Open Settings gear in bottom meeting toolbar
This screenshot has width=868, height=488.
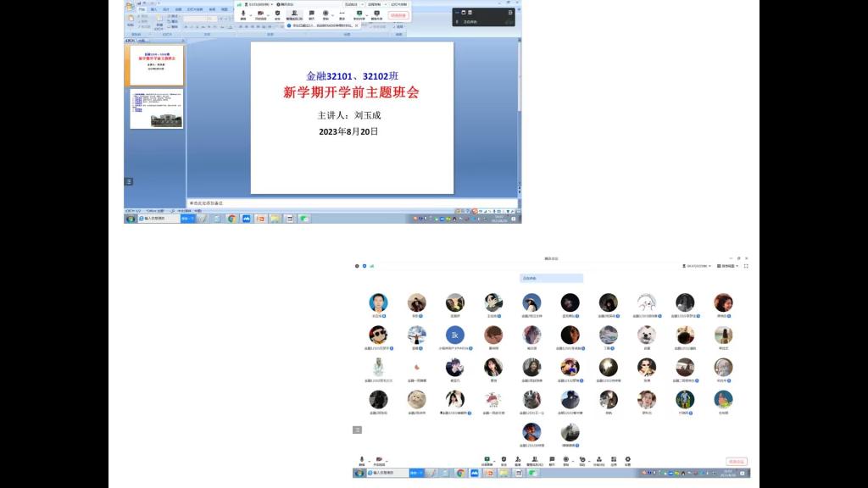pyautogui.click(x=627, y=460)
